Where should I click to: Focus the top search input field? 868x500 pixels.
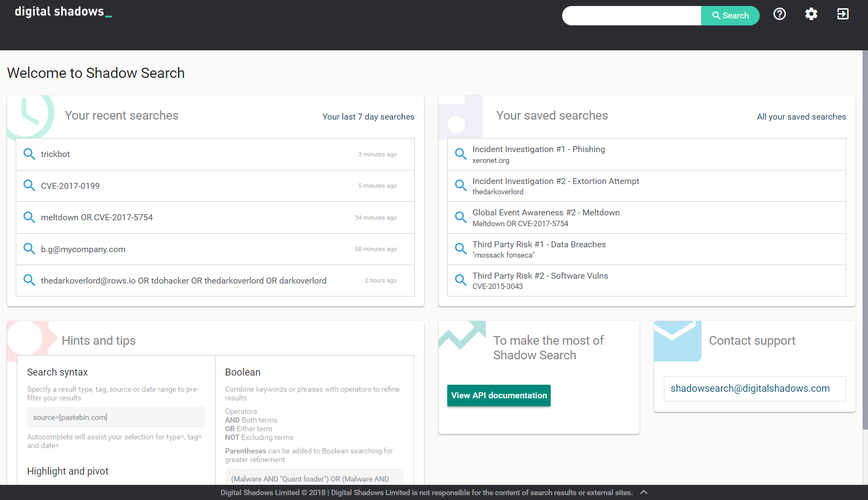pos(631,16)
